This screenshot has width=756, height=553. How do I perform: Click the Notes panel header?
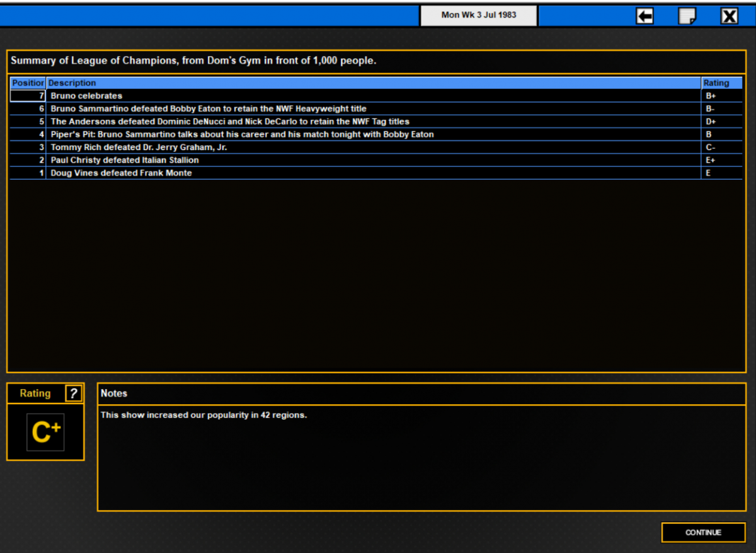tap(421, 393)
